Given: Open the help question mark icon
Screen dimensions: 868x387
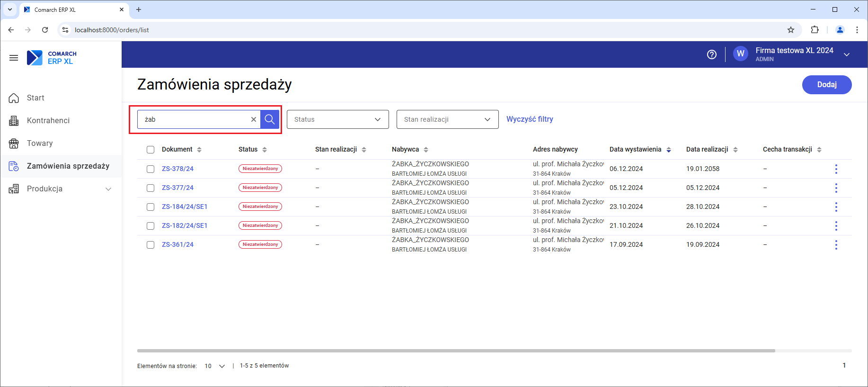Looking at the screenshot, I should pos(712,54).
